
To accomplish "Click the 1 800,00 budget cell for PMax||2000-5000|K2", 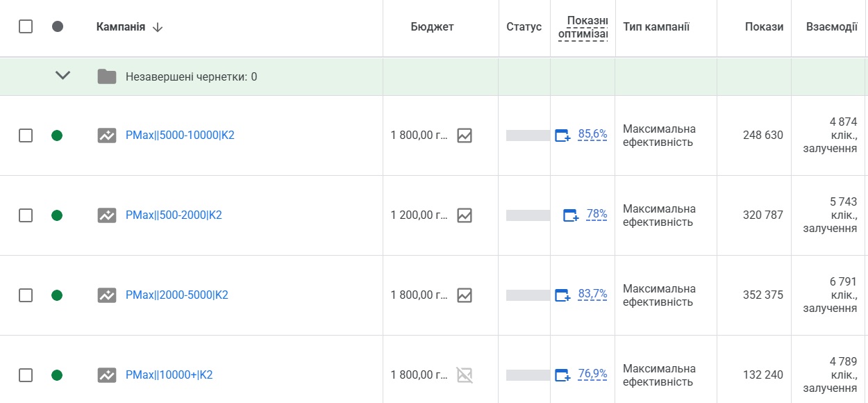I will [419, 295].
